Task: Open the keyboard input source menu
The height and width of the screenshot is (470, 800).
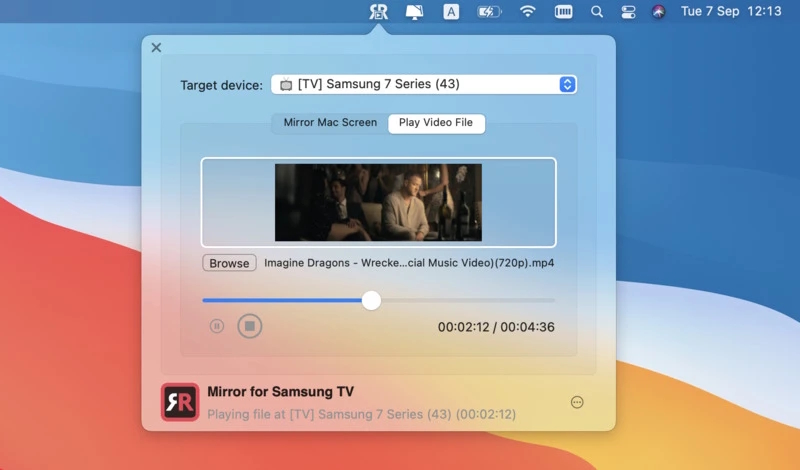Action: click(451, 11)
